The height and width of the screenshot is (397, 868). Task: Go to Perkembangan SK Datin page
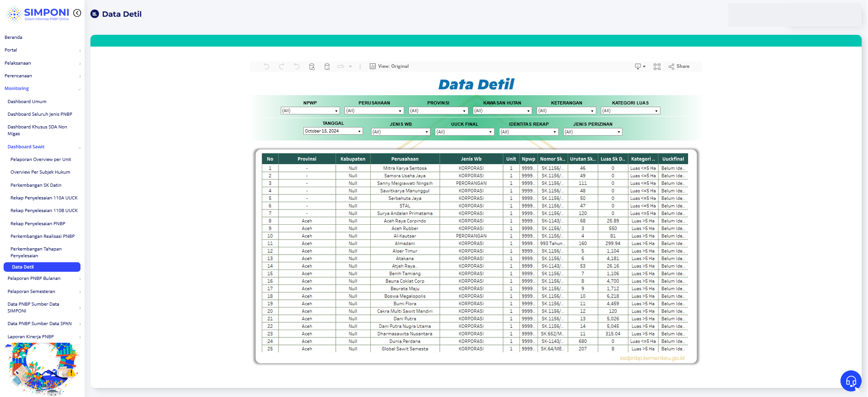(36, 185)
